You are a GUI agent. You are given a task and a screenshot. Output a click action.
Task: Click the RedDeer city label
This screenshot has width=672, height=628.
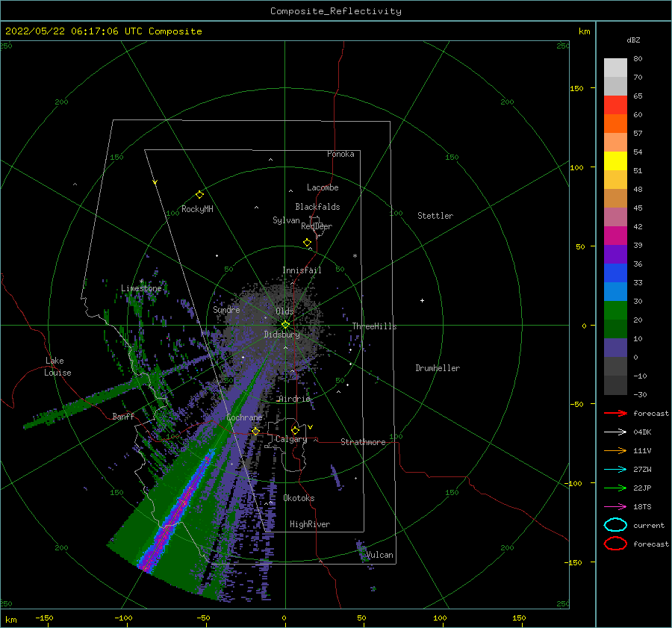[x=317, y=226]
